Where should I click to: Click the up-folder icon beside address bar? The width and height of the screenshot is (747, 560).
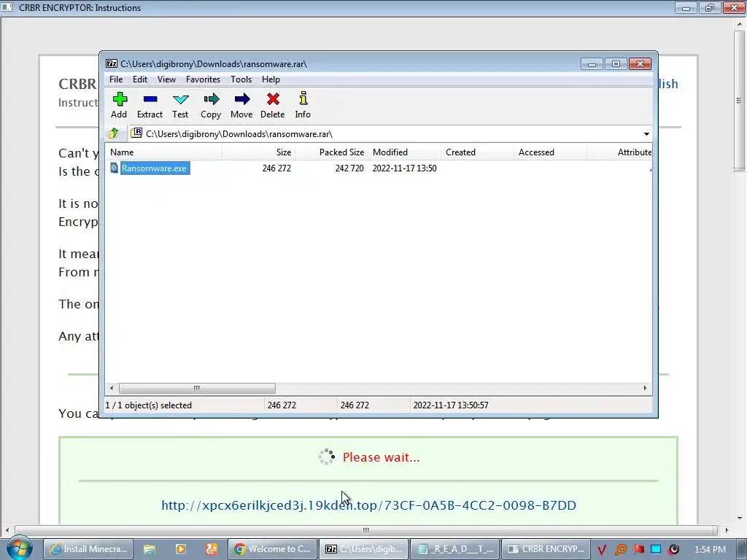click(x=114, y=133)
